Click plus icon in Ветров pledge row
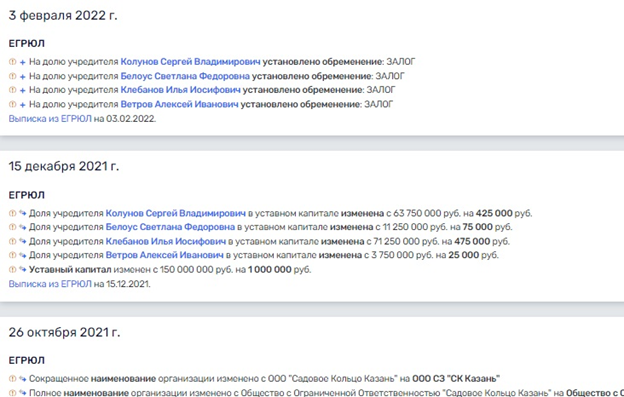The height and width of the screenshot is (397, 624). (23, 105)
